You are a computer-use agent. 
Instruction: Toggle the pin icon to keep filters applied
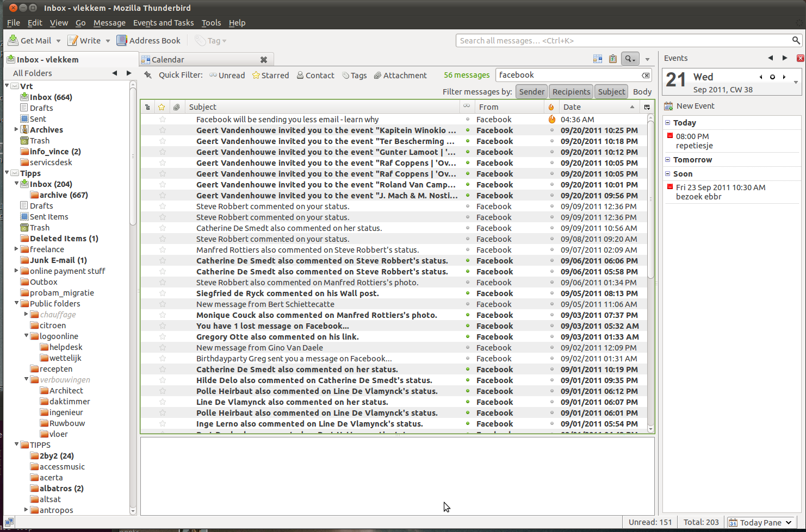click(148, 75)
